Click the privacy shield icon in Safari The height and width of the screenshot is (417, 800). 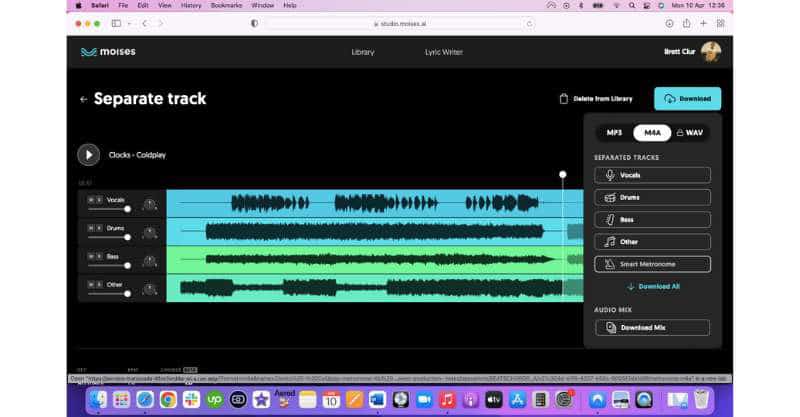pyautogui.click(x=254, y=23)
